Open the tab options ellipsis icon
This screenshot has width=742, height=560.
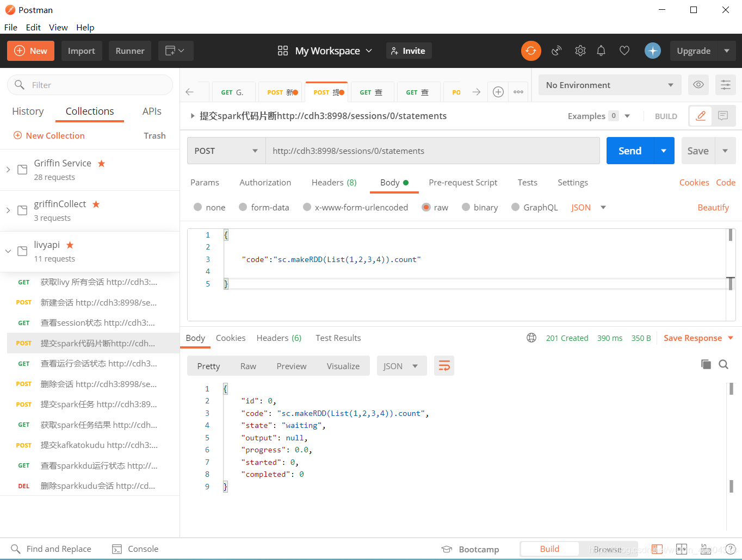point(518,92)
